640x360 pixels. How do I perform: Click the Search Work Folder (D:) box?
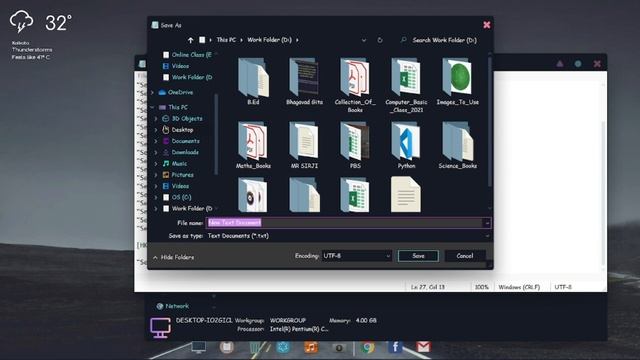[439, 40]
